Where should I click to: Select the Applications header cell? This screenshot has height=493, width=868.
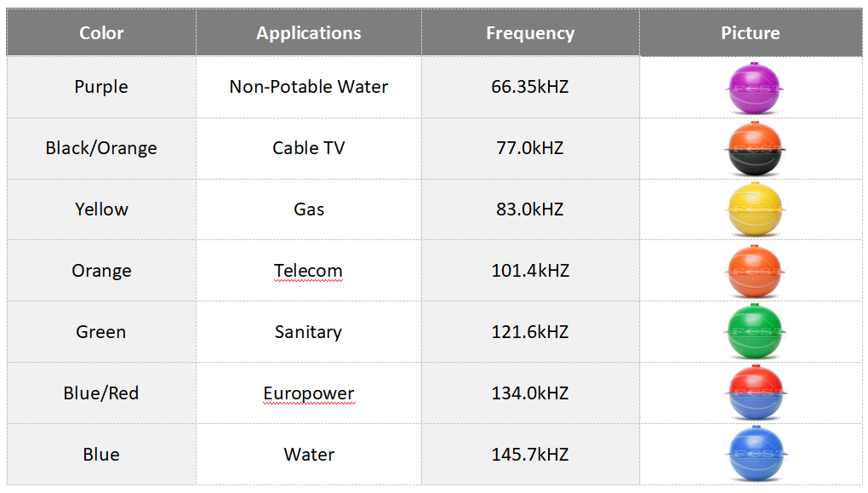click(x=309, y=33)
